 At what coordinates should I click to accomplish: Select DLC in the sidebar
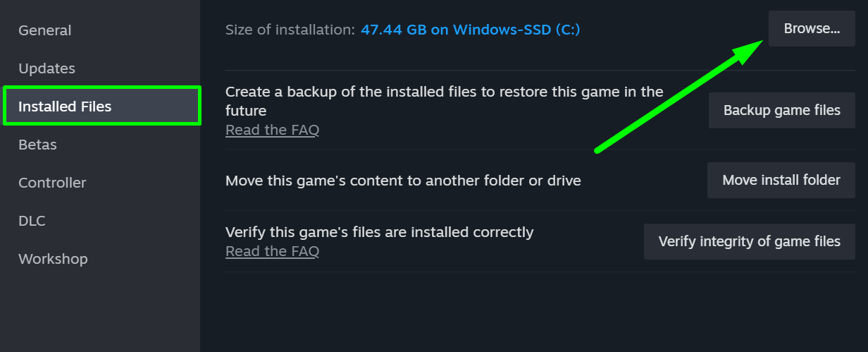point(32,221)
